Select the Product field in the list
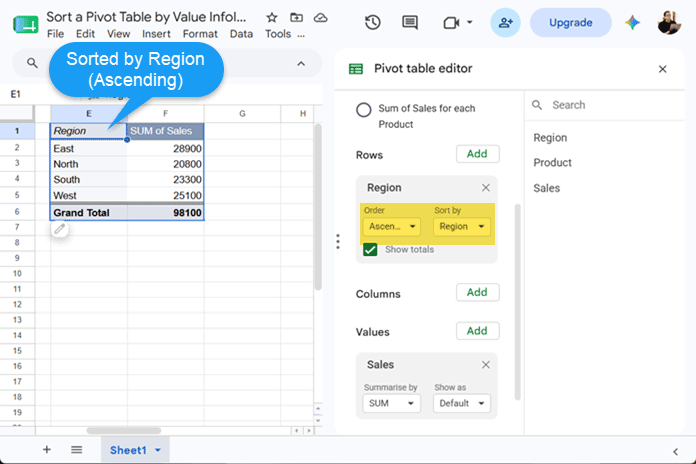 click(x=552, y=163)
